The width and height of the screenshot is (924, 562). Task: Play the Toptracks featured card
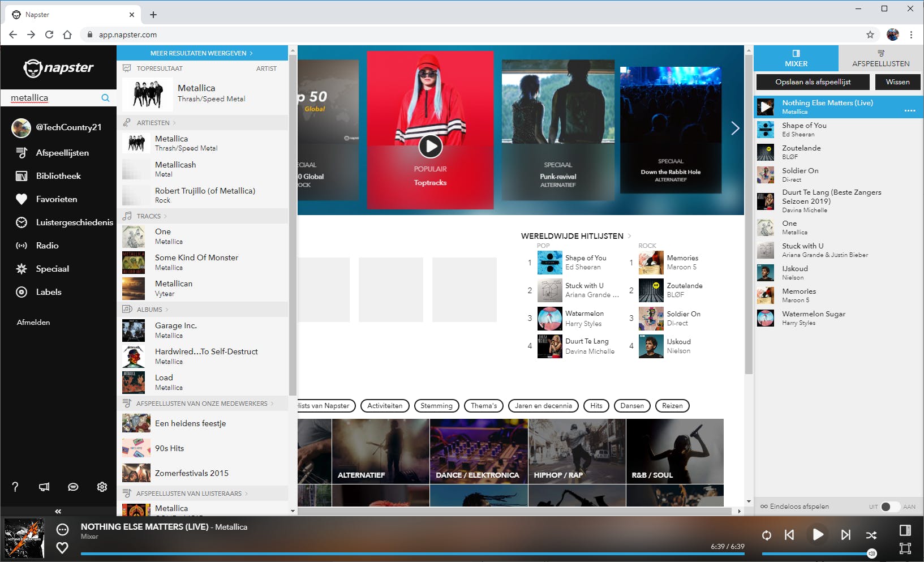click(x=431, y=147)
